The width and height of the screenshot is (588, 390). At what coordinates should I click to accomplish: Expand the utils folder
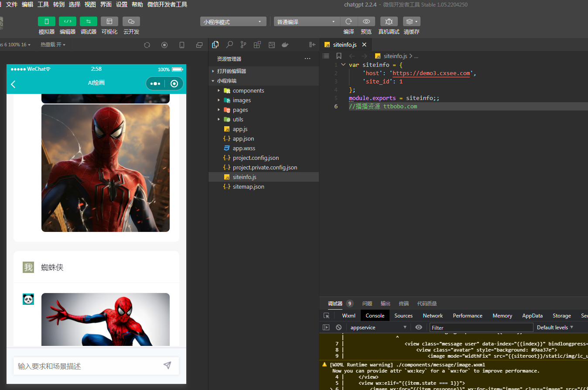[x=264, y=119]
